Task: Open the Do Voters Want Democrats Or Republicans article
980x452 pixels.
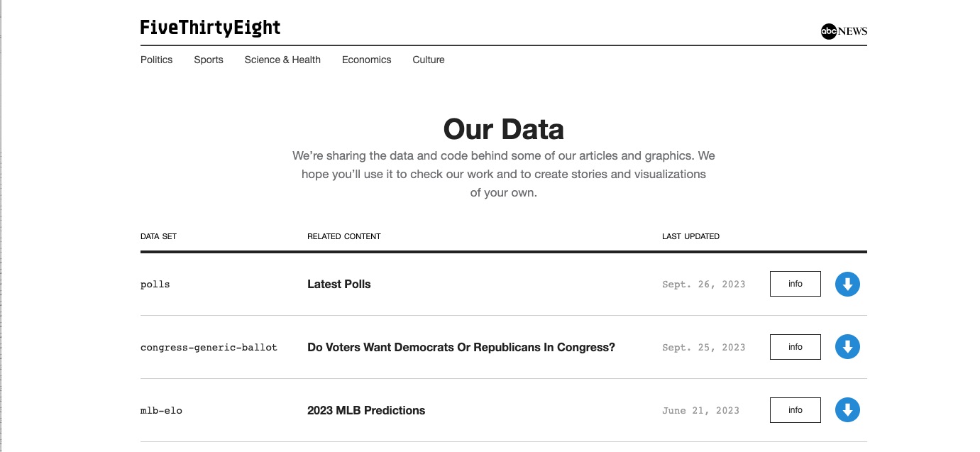Action: tap(461, 347)
